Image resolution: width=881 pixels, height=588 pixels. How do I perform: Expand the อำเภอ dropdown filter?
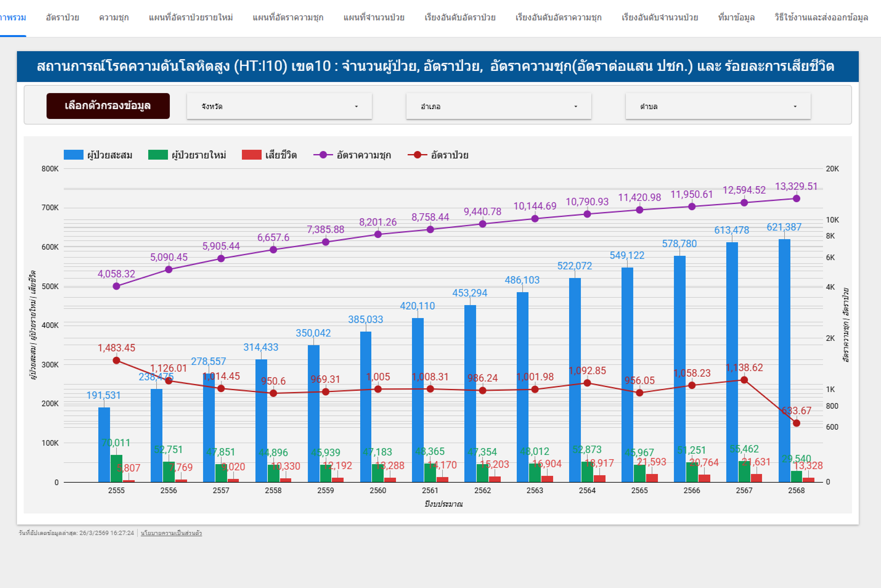pyautogui.click(x=498, y=106)
